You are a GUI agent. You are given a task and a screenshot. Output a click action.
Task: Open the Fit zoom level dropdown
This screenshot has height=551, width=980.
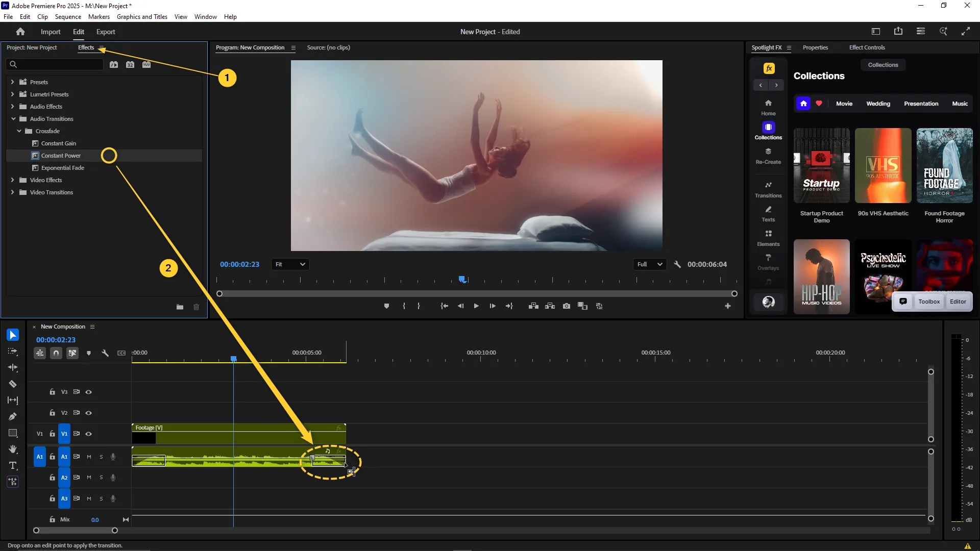coord(290,264)
